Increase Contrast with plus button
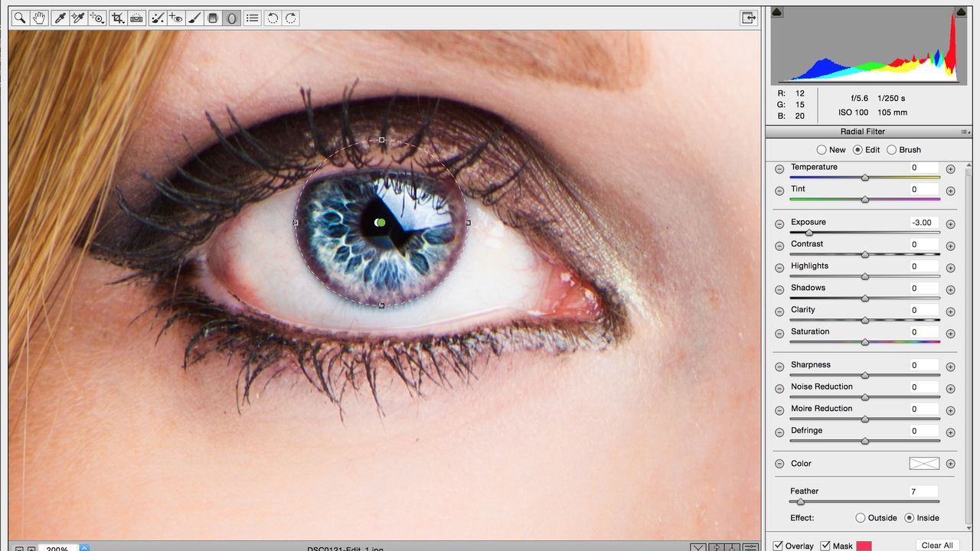The image size is (980, 551). pos(950,246)
